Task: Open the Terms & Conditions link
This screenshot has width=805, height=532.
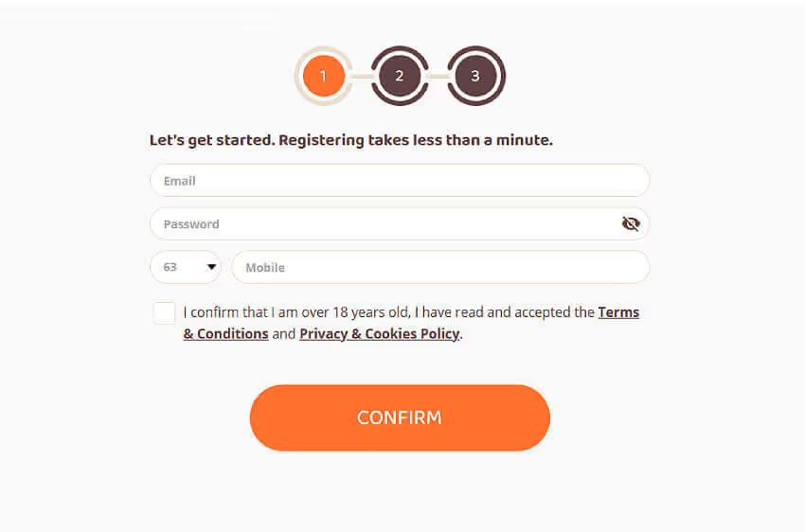Action: 617,312
